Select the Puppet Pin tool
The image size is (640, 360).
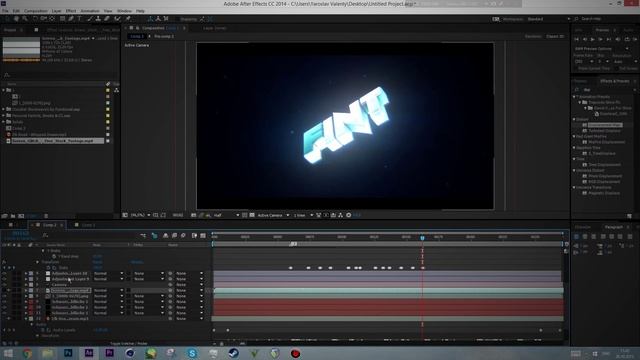point(128,19)
